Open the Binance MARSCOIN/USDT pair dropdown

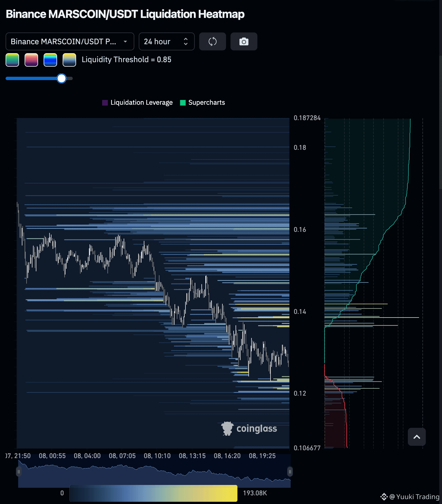coord(70,41)
